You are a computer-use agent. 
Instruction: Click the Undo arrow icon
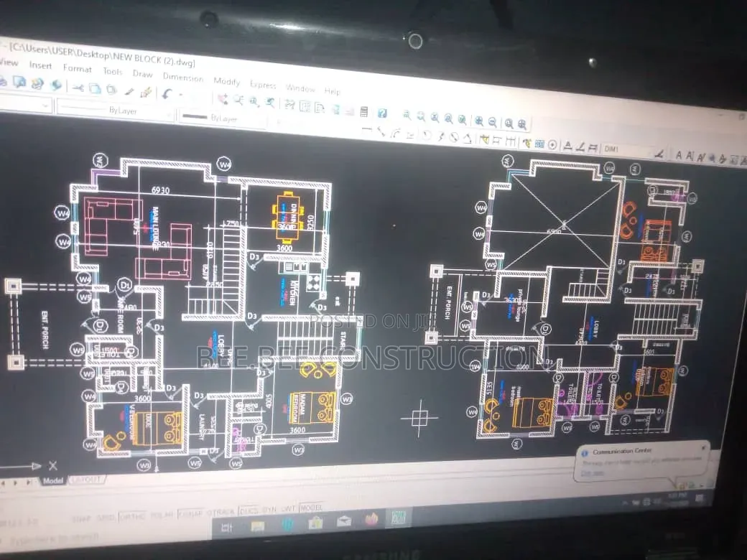coord(166,93)
